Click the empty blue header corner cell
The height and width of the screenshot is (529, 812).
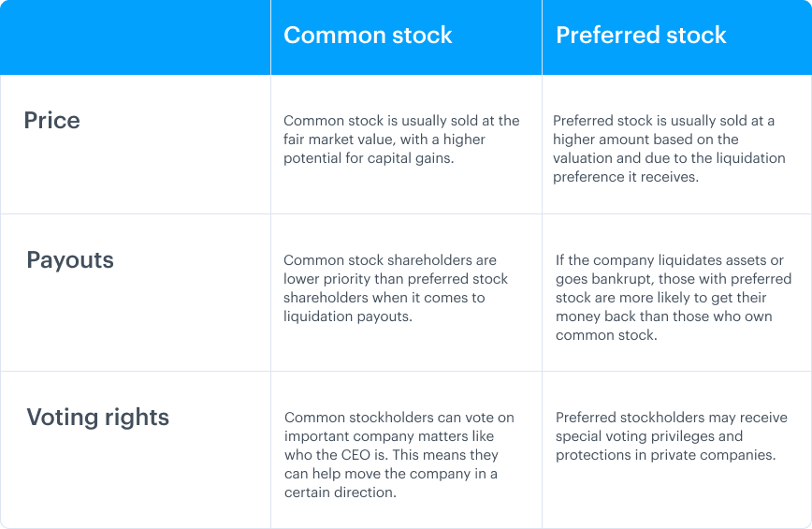(x=135, y=37)
